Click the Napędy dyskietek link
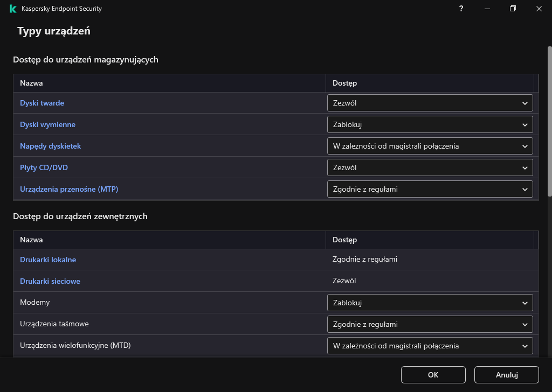 (50, 146)
